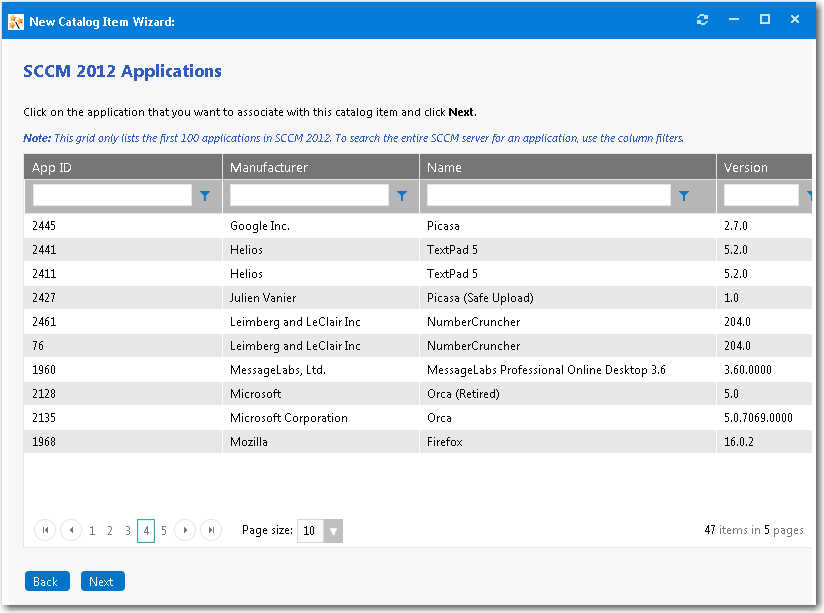
Task: Jump to the last page using the pager icon
Action: [211, 530]
